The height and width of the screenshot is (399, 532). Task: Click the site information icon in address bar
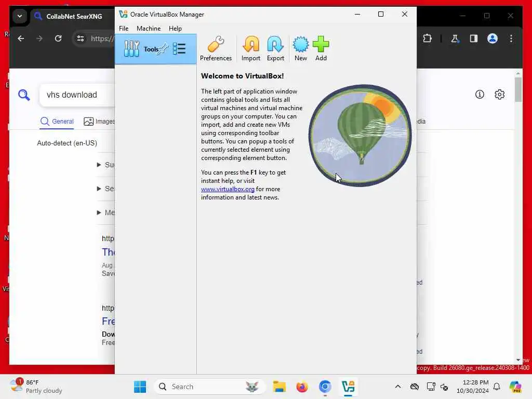click(81, 38)
